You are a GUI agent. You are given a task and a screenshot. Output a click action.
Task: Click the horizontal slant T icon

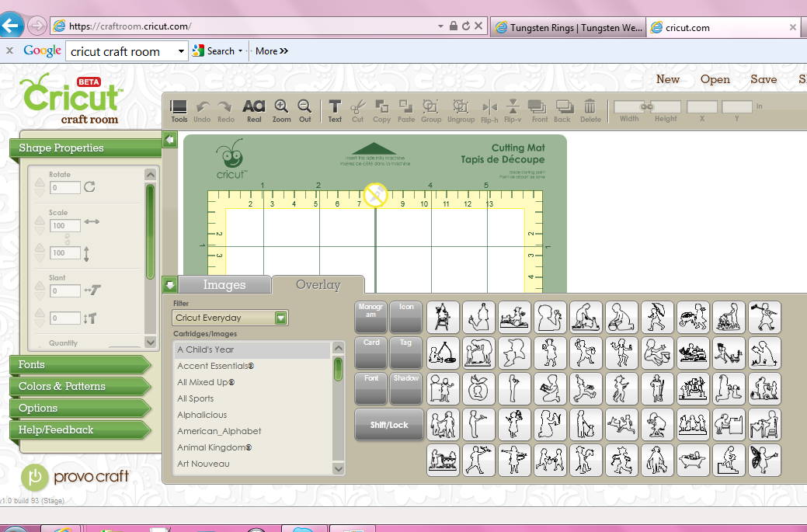(92, 290)
